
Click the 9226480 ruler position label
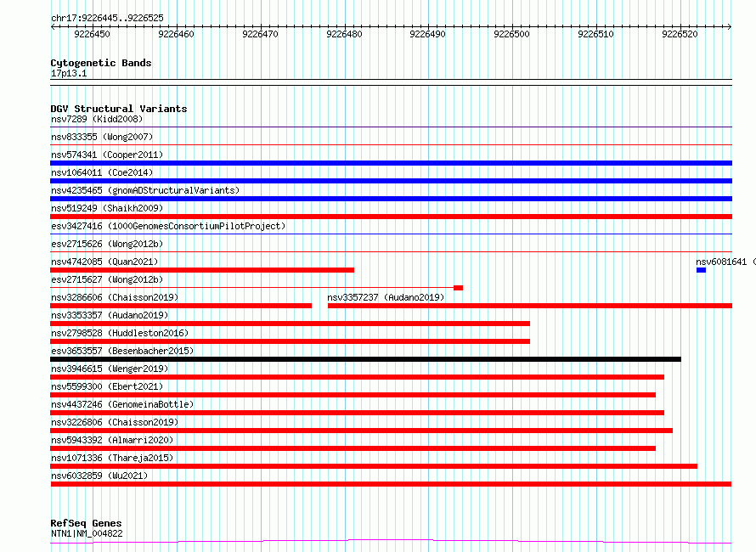[344, 34]
